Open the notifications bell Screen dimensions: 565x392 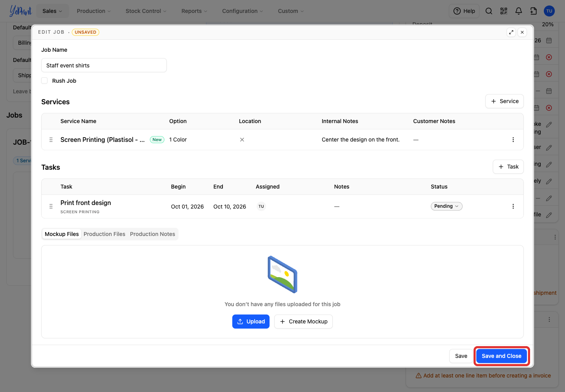pyautogui.click(x=519, y=11)
